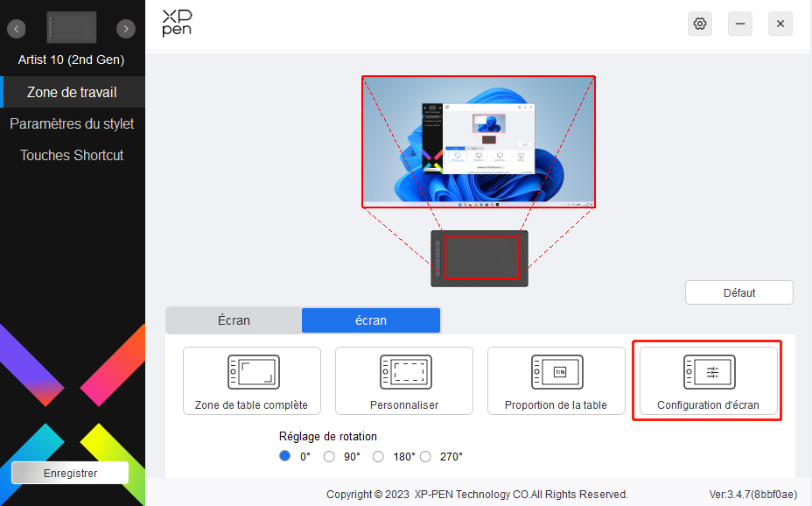This screenshot has width=812, height=506.
Task: Open Configuration d'écran option
Action: pyautogui.click(x=708, y=381)
